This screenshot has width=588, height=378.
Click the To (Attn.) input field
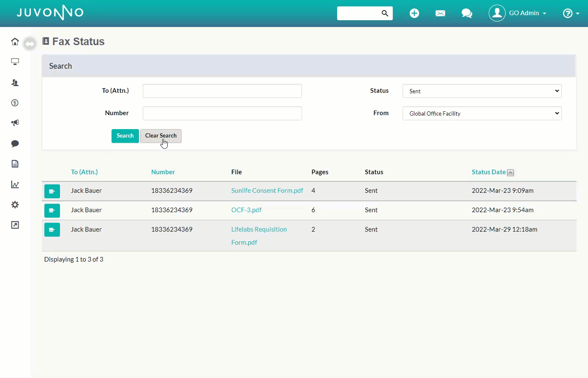222,91
